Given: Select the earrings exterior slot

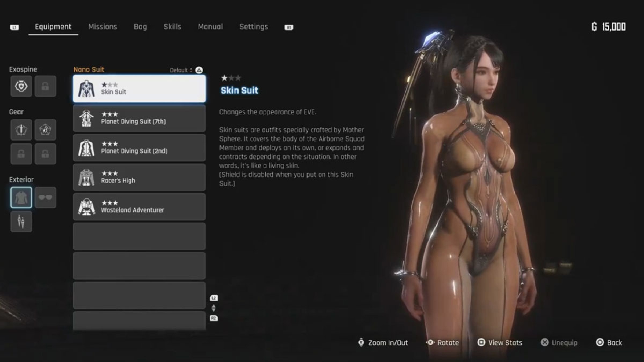Looking at the screenshot, I should pos(21,222).
